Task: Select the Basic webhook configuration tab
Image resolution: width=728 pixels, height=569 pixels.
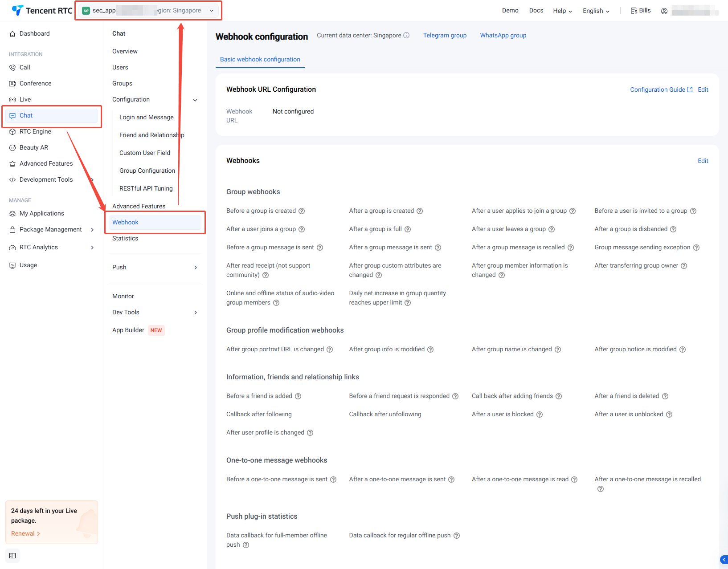Action: [x=260, y=60]
